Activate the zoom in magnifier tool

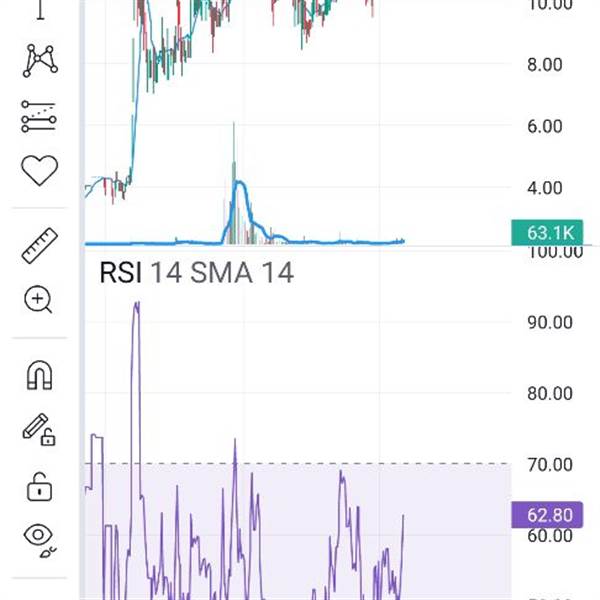pyautogui.click(x=38, y=300)
